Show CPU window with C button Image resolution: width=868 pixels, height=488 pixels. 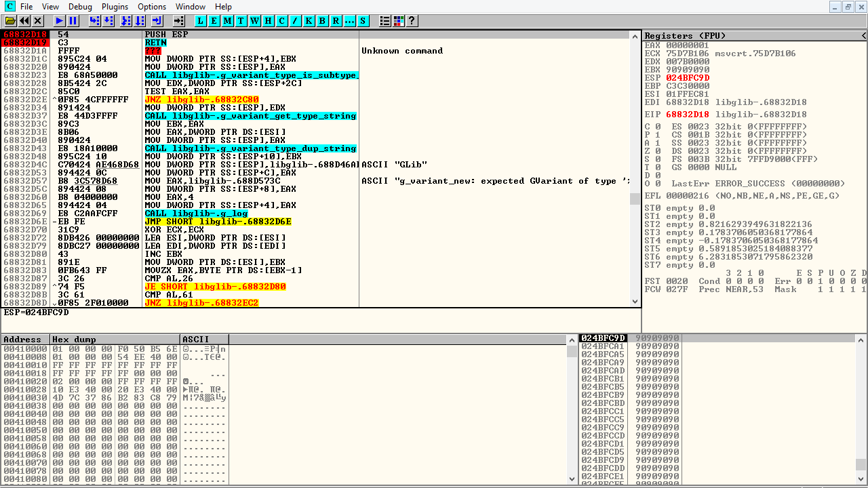pyautogui.click(x=282, y=21)
